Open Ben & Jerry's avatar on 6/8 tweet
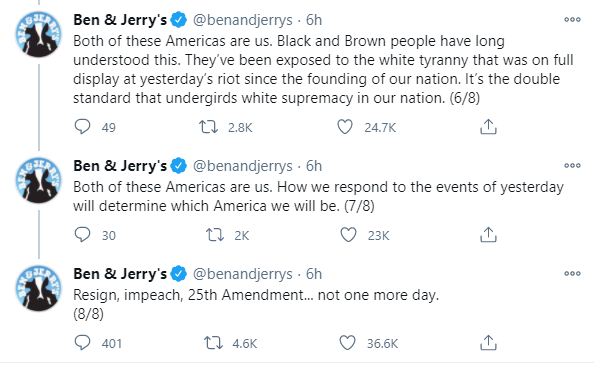The image size is (594, 366). [x=38, y=34]
